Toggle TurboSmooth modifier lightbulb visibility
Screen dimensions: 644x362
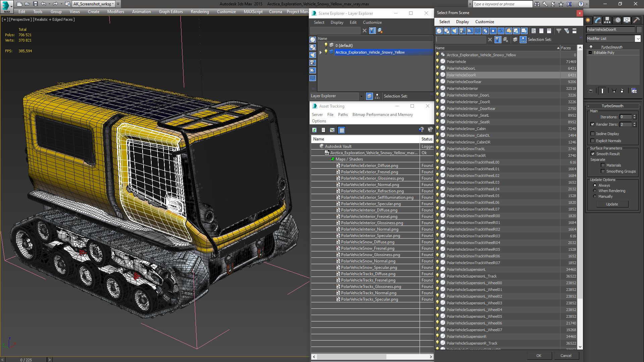click(x=591, y=47)
